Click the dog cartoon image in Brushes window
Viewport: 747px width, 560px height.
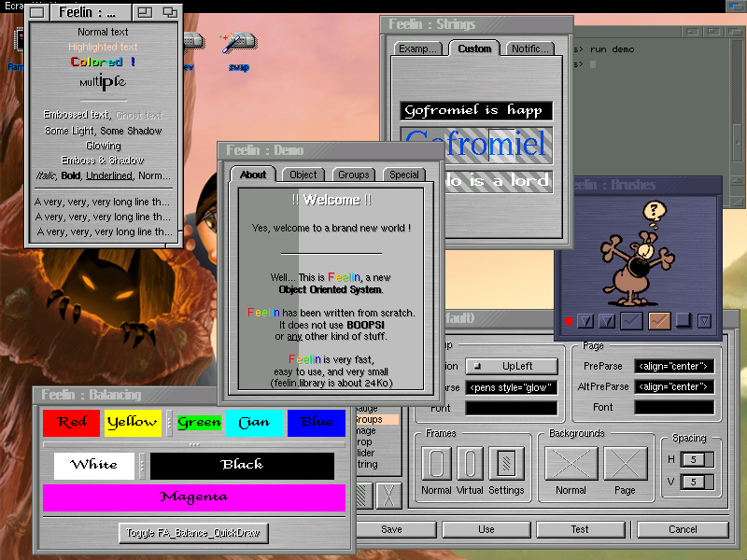[x=639, y=253]
